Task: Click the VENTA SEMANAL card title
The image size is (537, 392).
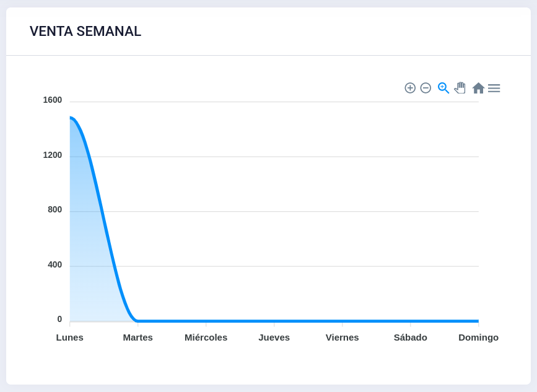Action: (85, 32)
